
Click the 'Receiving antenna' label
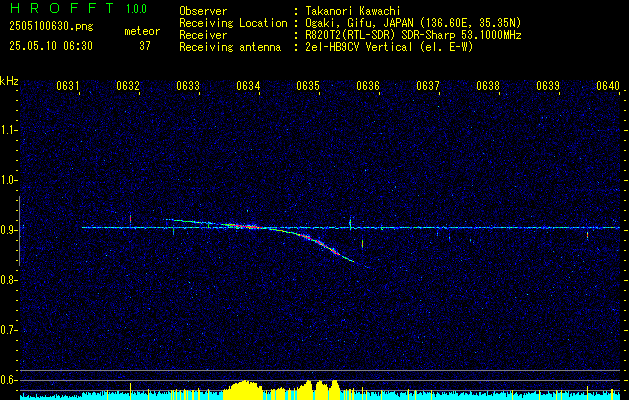[x=230, y=47]
